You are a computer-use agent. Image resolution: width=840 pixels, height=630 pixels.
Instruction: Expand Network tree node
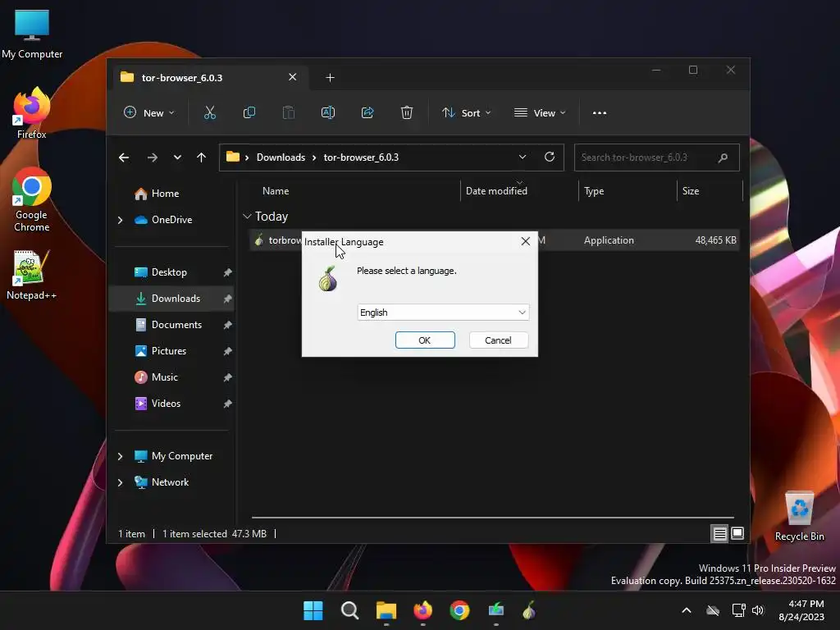[121, 482]
